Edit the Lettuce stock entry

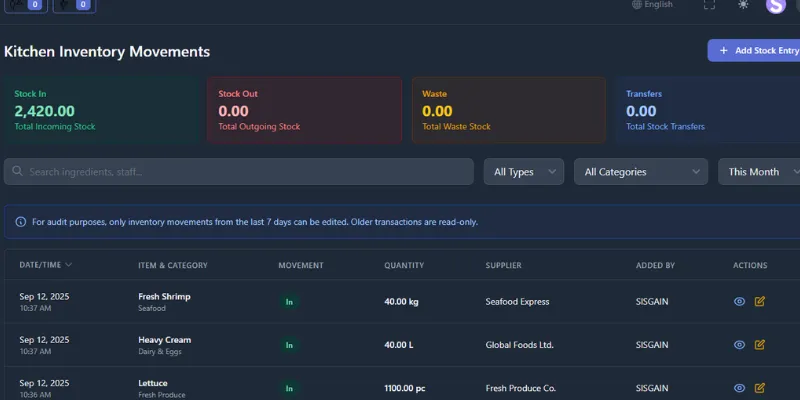pyautogui.click(x=760, y=388)
